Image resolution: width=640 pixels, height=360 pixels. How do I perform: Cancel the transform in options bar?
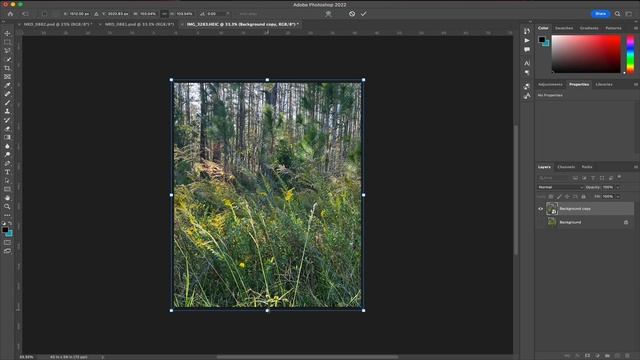(352, 14)
